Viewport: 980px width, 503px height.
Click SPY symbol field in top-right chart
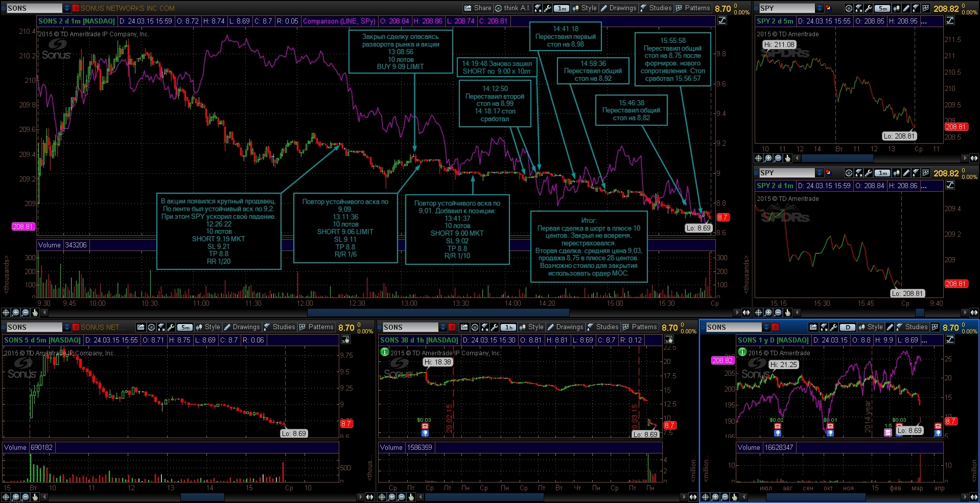pos(787,8)
